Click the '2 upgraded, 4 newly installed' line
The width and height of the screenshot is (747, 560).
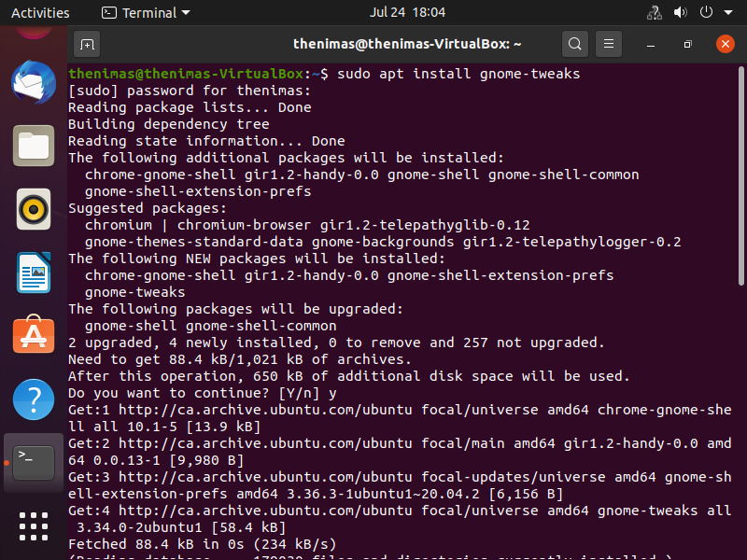pyautogui.click(x=336, y=343)
